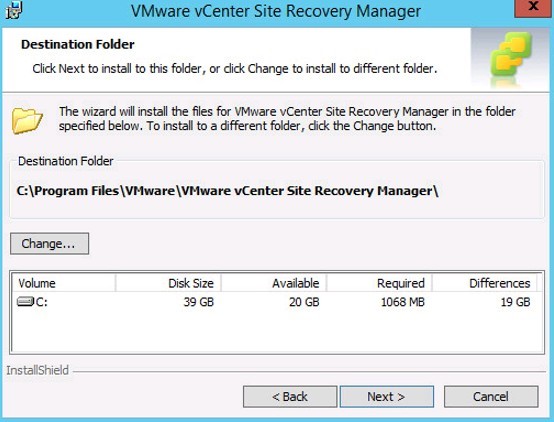The width and height of the screenshot is (554, 422).
Task: Click the installer icon in the title bar
Action: point(14,10)
